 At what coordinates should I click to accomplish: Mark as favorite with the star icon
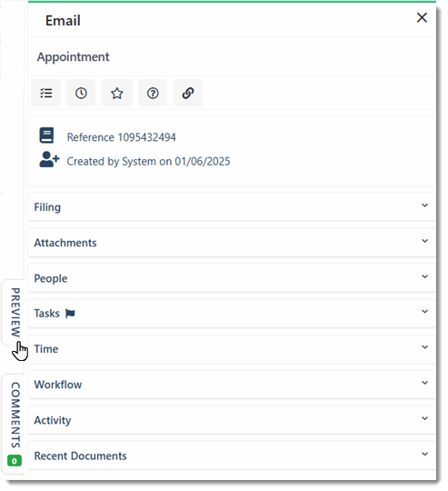coord(117,93)
